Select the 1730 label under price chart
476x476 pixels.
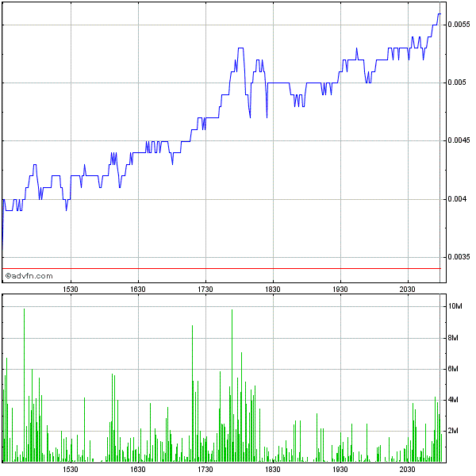(x=205, y=290)
